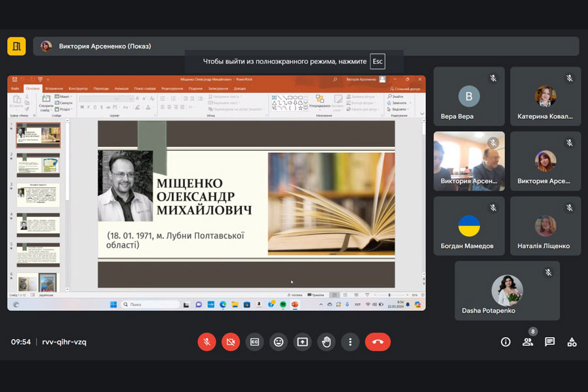The width and height of the screenshot is (588, 392).
Task: Expand the font name dropdown in ribbon
Action: coord(117,99)
